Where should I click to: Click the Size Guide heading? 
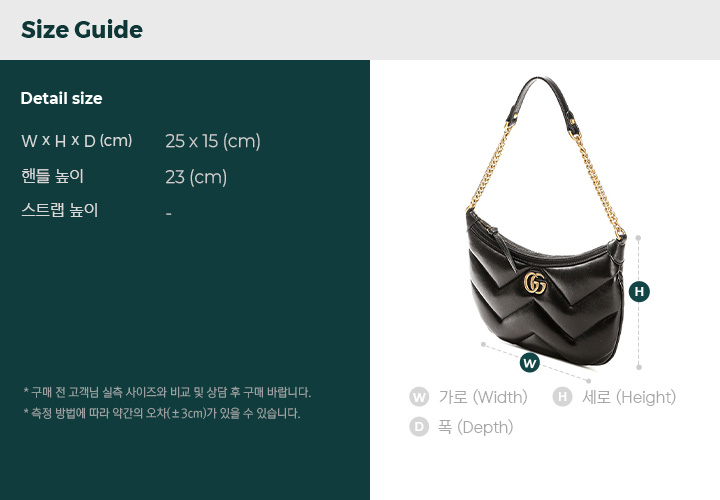tap(82, 30)
